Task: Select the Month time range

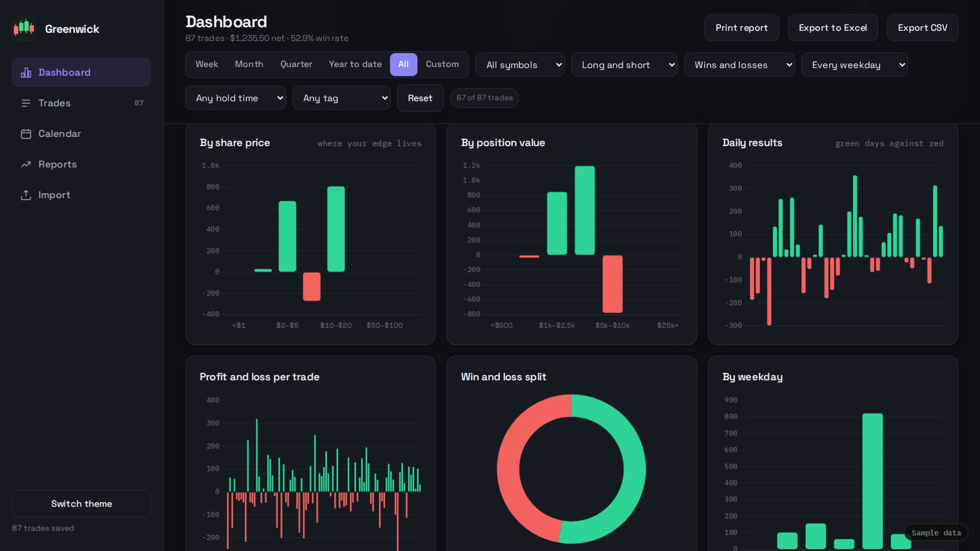Action: (x=249, y=64)
